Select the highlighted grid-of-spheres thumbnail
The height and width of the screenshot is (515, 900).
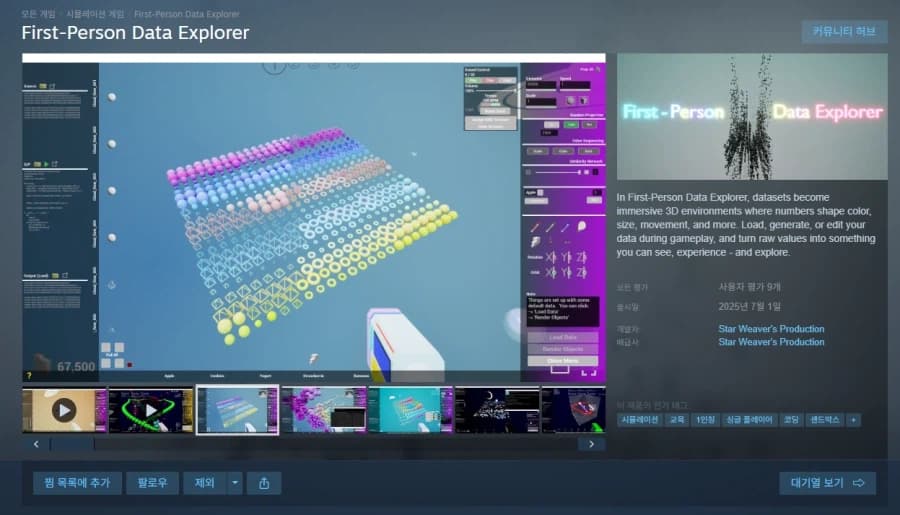point(238,410)
